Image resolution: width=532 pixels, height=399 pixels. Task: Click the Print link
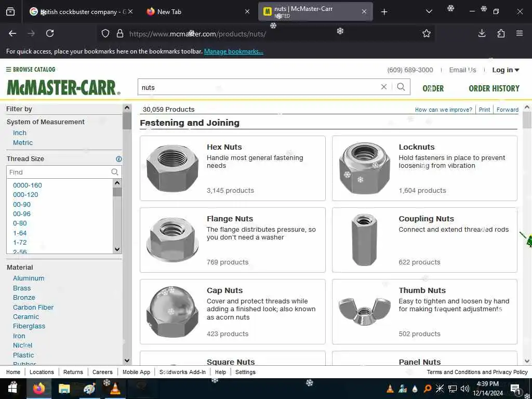click(484, 110)
